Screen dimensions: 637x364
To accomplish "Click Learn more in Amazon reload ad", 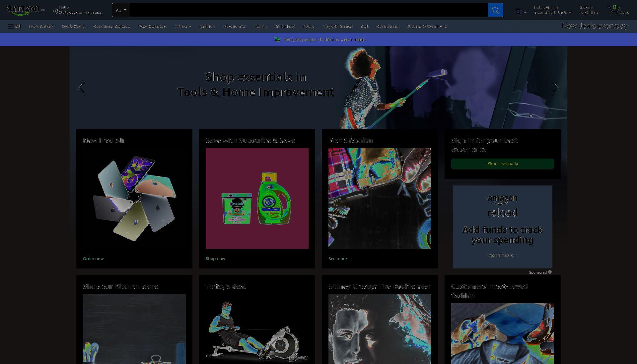I will pos(502,255).
